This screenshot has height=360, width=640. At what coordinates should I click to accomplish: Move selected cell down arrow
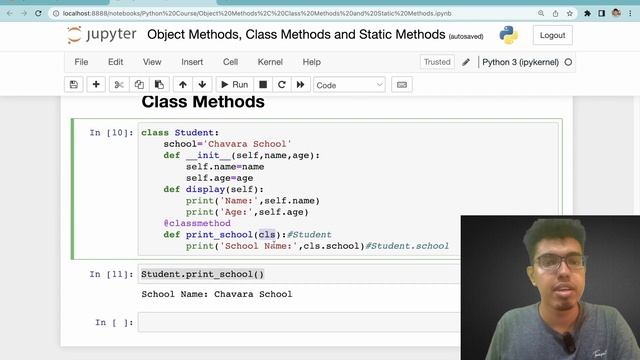[202, 84]
